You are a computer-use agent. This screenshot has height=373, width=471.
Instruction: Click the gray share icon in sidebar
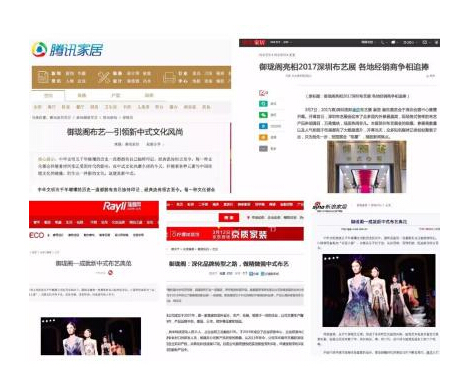click(x=263, y=148)
